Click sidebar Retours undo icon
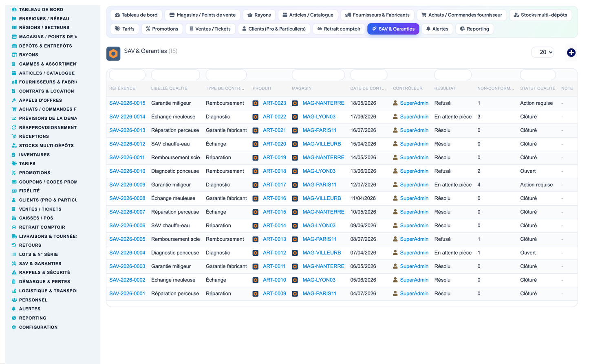Viewport: 589px width, 364px height. click(x=14, y=246)
